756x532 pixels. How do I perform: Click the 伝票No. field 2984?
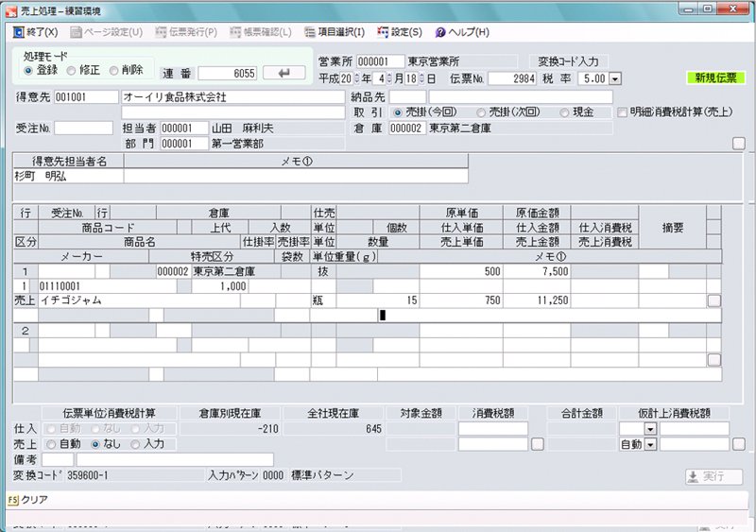(x=512, y=78)
